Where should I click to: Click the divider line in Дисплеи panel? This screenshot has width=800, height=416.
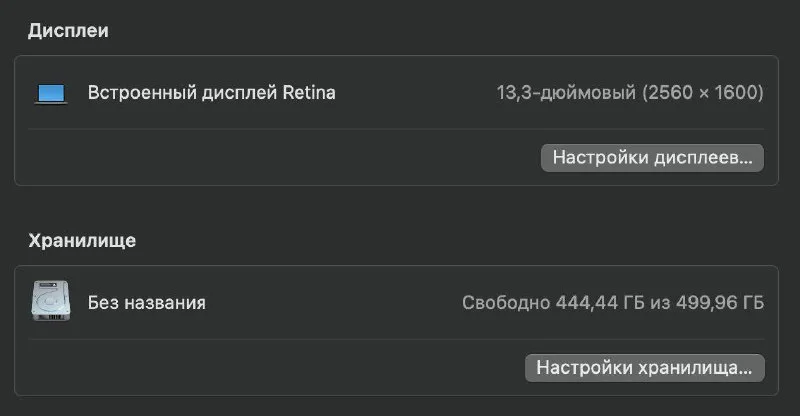coord(300,129)
